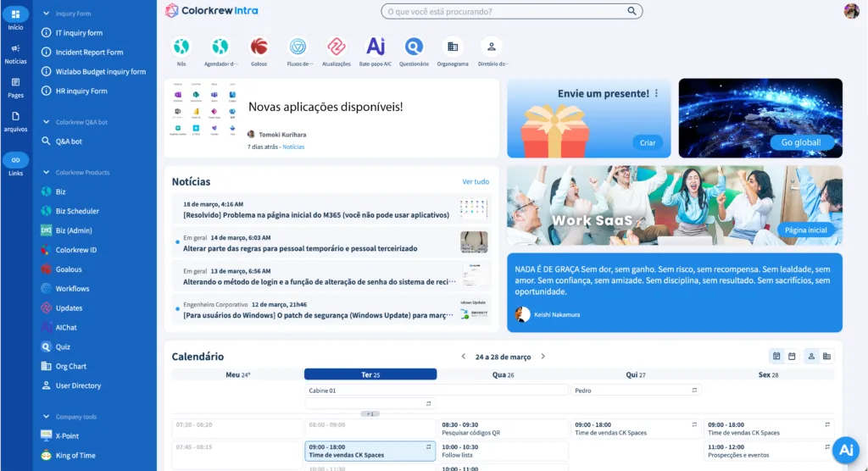Select the Ter 25 calendar day header
The width and height of the screenshot is (868, 471).
[x=370, y=374]
